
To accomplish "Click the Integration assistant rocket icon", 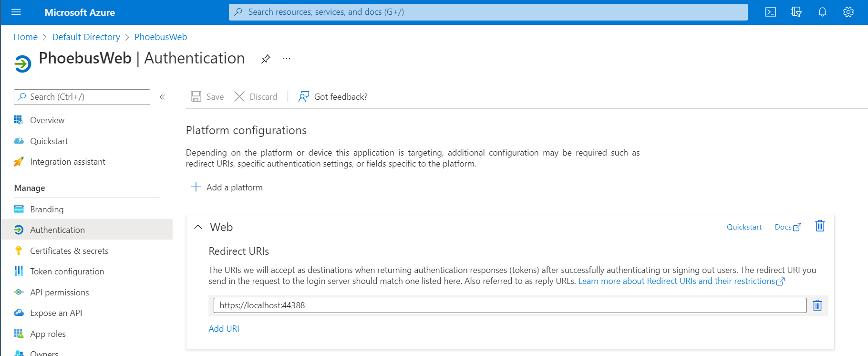I will pos(19,162).
